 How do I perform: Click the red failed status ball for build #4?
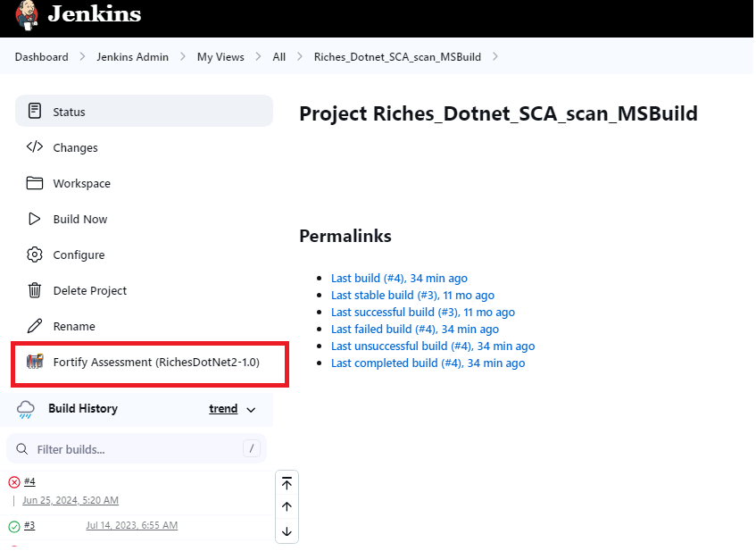(x=13, y=480)
